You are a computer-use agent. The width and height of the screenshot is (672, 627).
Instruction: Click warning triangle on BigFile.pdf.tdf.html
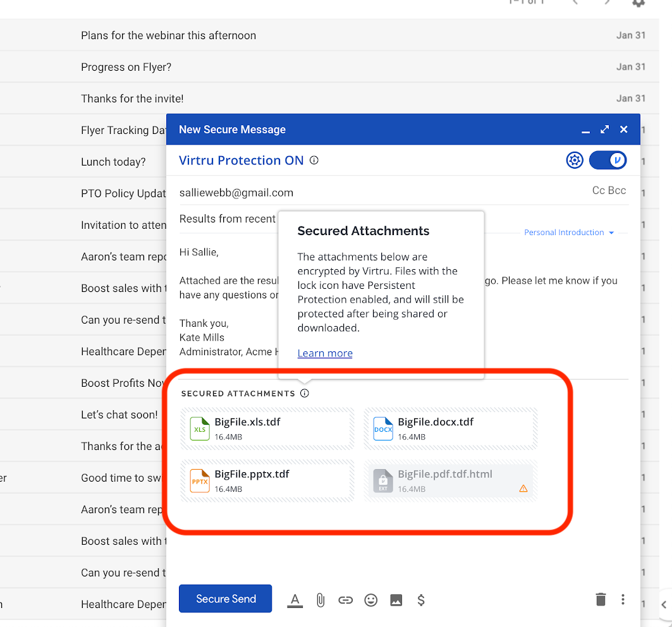pos(523,489)
